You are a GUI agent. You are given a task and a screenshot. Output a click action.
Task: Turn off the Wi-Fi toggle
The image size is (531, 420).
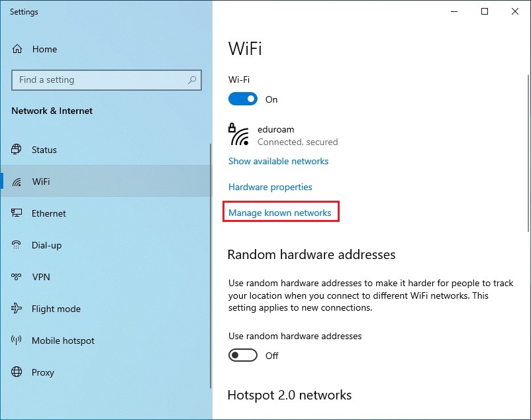click(243, 99)
